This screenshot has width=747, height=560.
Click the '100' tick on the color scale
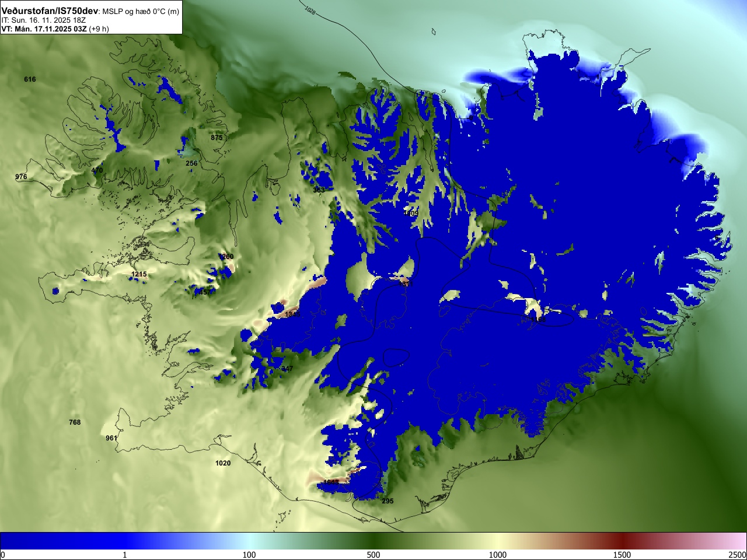pyautogui.click(x=249, y=555)
